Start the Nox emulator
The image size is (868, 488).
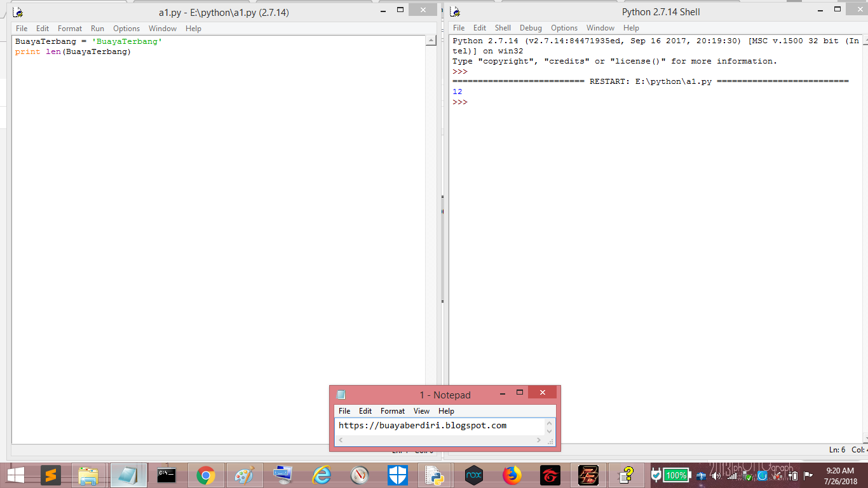[x=473, y=475]
